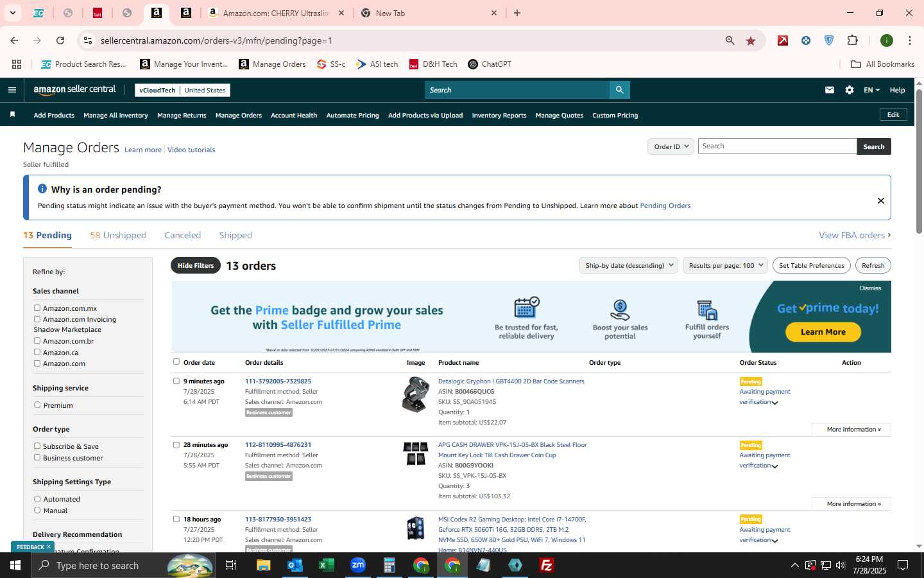The height and width of the screenshot is (578, 924).
Task: Dismiss the pending order info banner
Action: [881, 200]
